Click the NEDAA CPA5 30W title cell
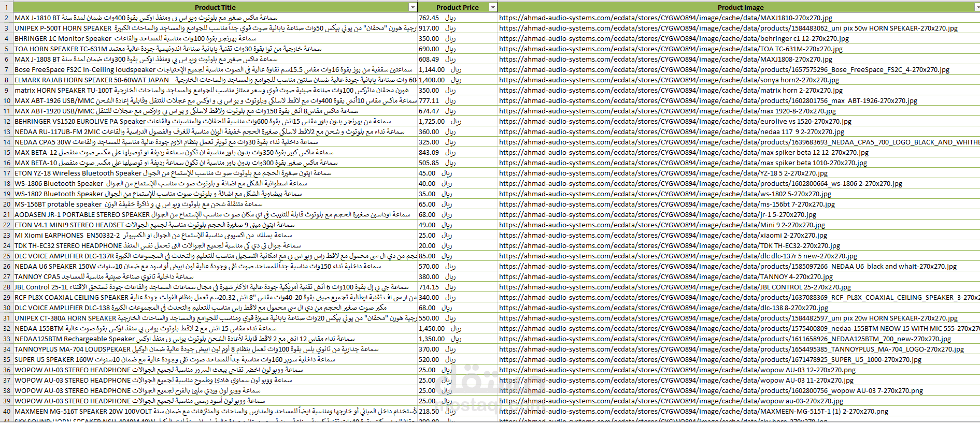The image size is (980, 423). [215, 142]
